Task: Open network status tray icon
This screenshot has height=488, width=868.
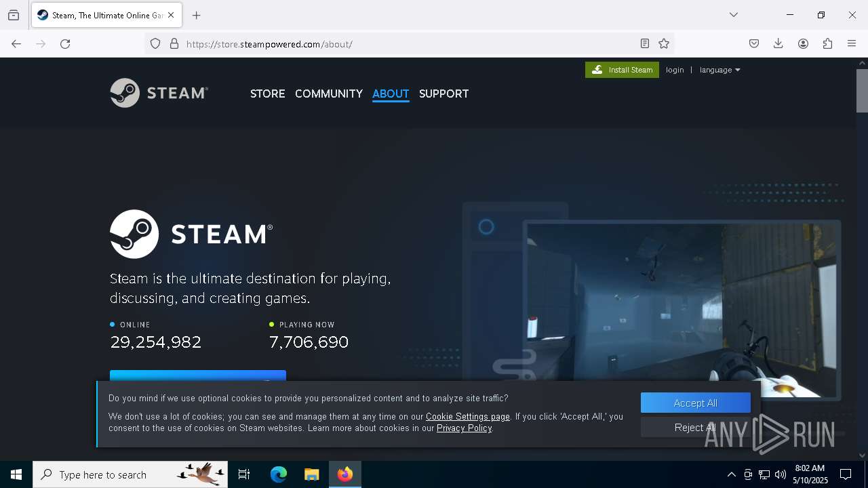Action: click(x=764, y=474)
